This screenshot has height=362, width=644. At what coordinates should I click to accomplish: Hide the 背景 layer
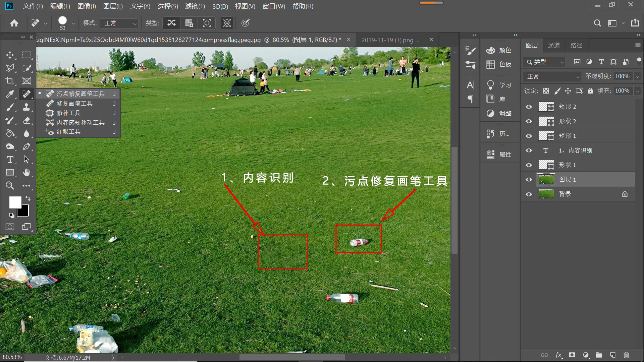tap(529, 194)
